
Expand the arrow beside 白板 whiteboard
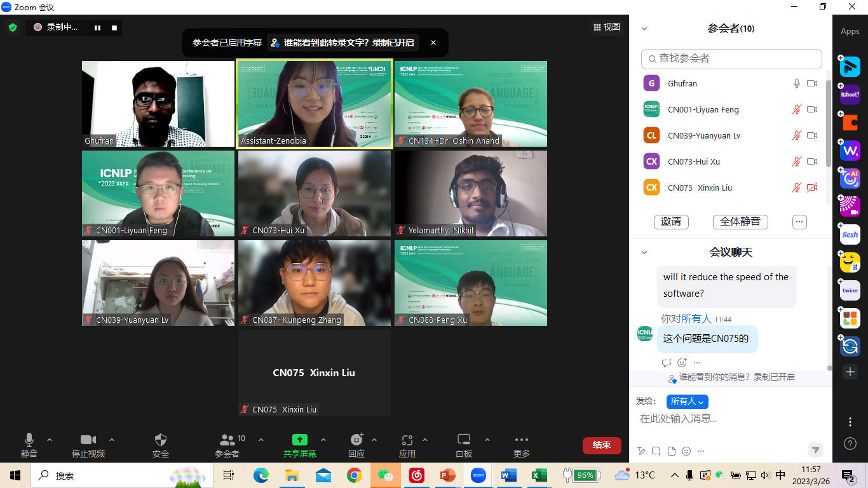[487, 440]
